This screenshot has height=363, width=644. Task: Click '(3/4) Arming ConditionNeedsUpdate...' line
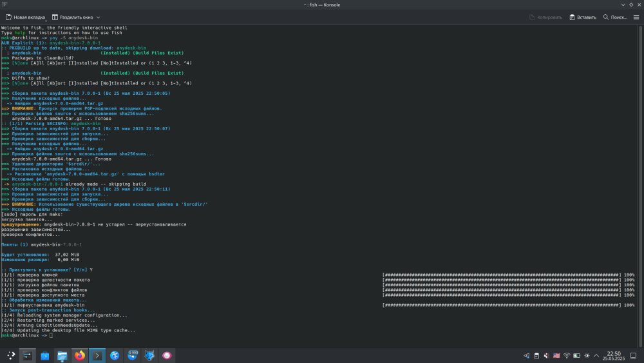tap(50, 325)
